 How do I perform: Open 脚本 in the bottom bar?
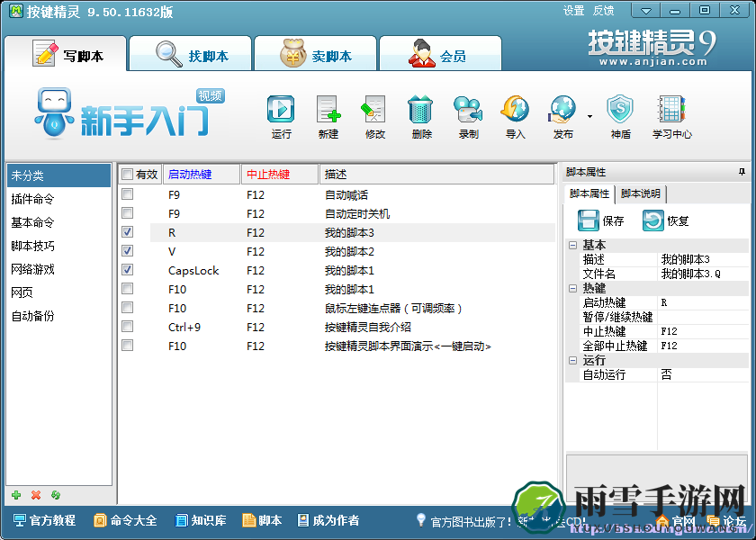point(262,520)
